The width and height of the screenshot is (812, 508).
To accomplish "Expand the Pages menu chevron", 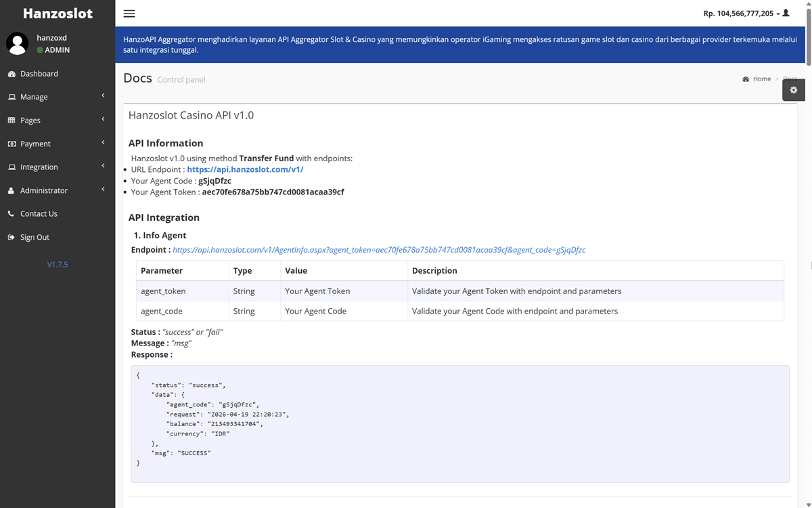I will pyautogui.click(x=103, y=119).
